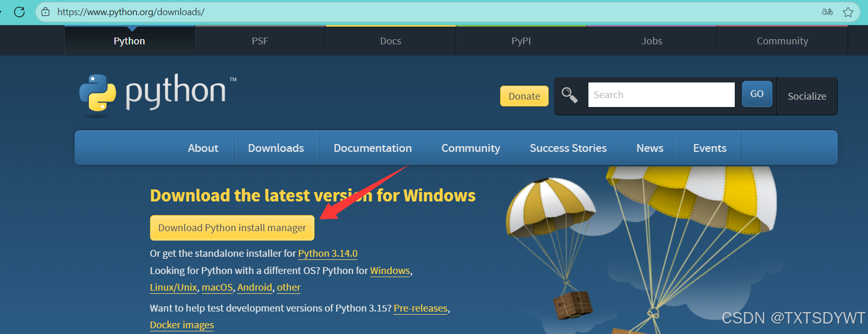Image resolution: width=868 pixels, height=334 pixels.
Task: Open the Events menu item
Action: [710, 148]
